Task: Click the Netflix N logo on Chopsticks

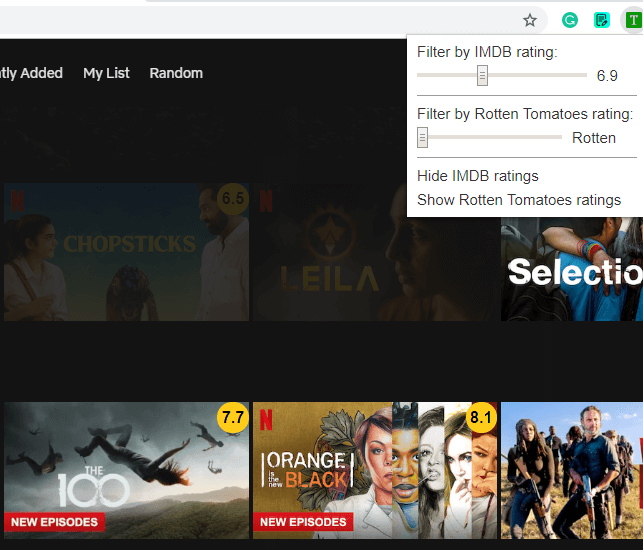Action: coord(17,201)
